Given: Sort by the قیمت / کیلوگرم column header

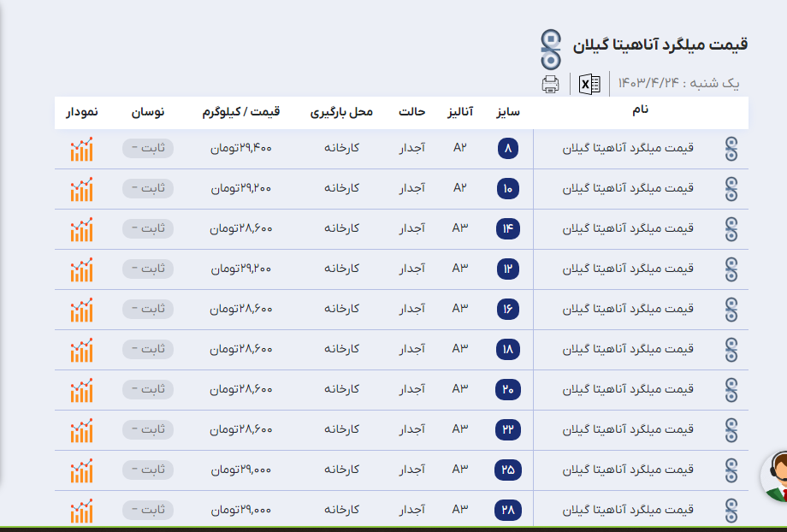Looking at the screenshot, I should click(240, 112).
